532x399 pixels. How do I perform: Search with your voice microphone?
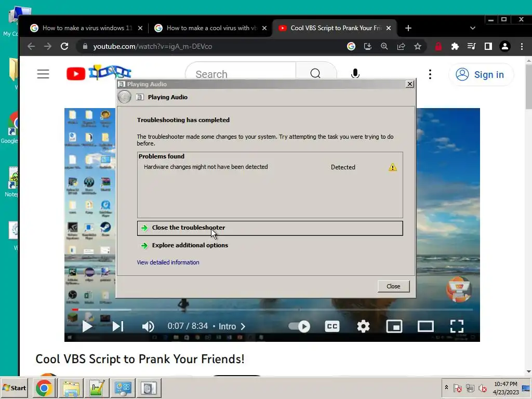355,74
